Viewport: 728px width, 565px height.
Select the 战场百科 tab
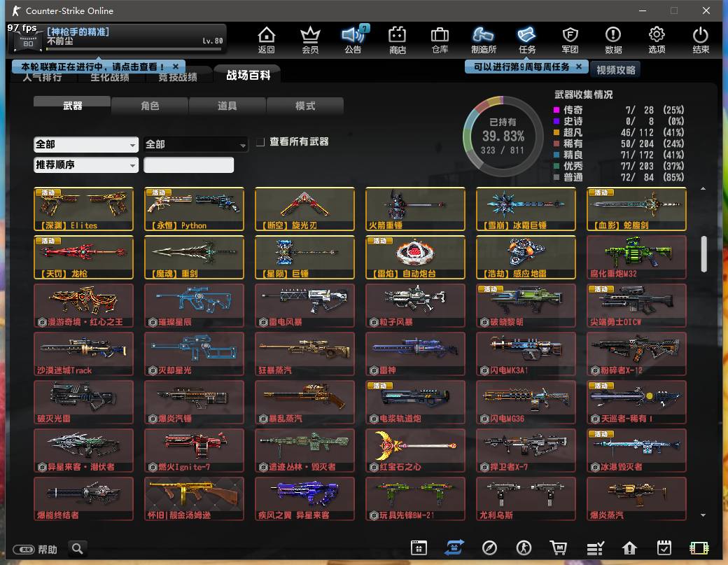point(248,75)
